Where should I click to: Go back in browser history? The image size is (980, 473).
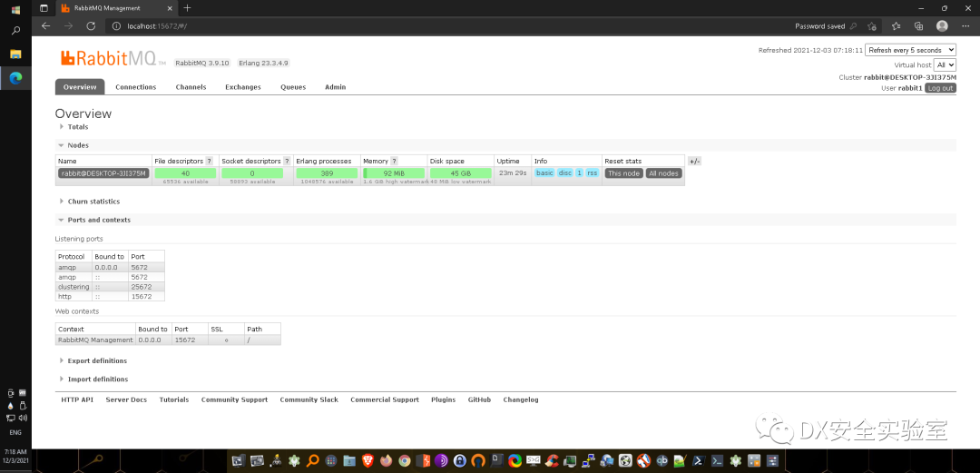click(x=45, y=25)
